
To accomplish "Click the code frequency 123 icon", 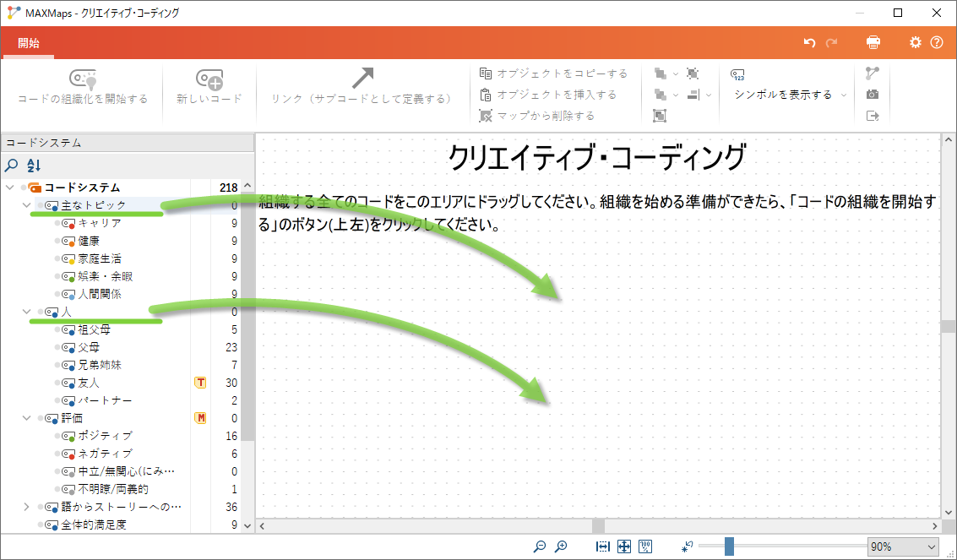I will click(x=737, y=74).
